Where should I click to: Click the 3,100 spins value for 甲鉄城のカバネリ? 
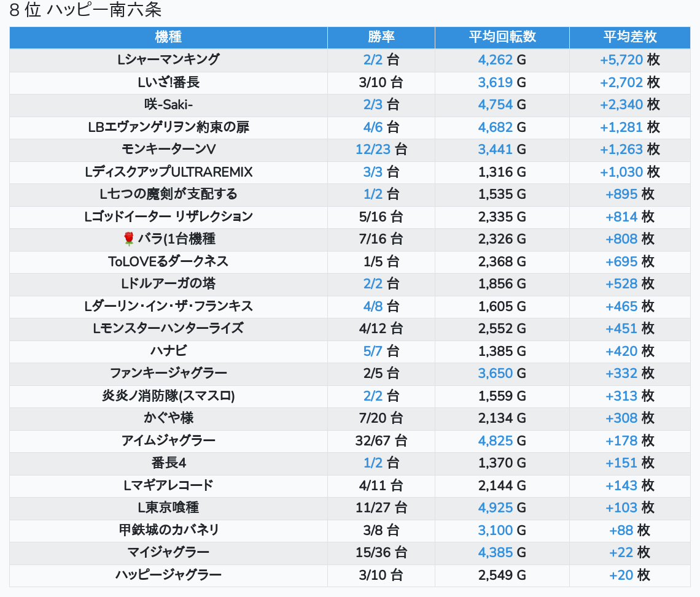495,530
